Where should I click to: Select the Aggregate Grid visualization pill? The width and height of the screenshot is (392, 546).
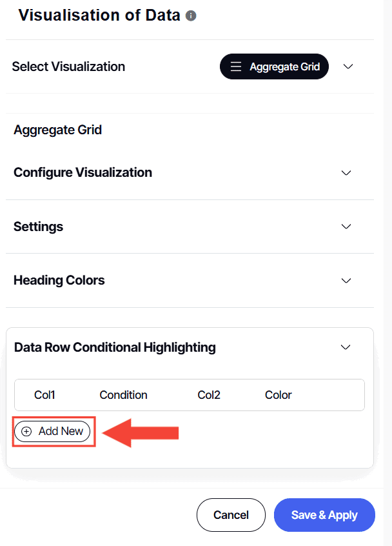tap(274, 66)
